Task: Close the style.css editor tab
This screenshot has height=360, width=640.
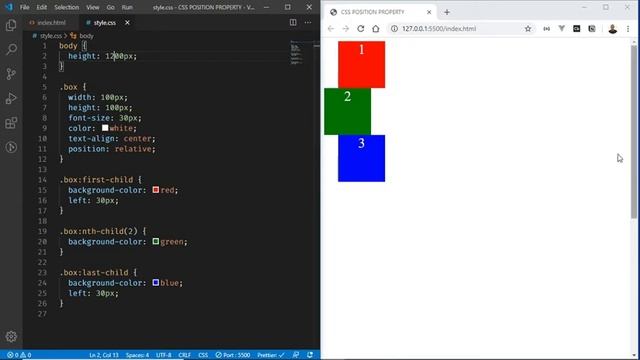Action: (x=127, y=22)
